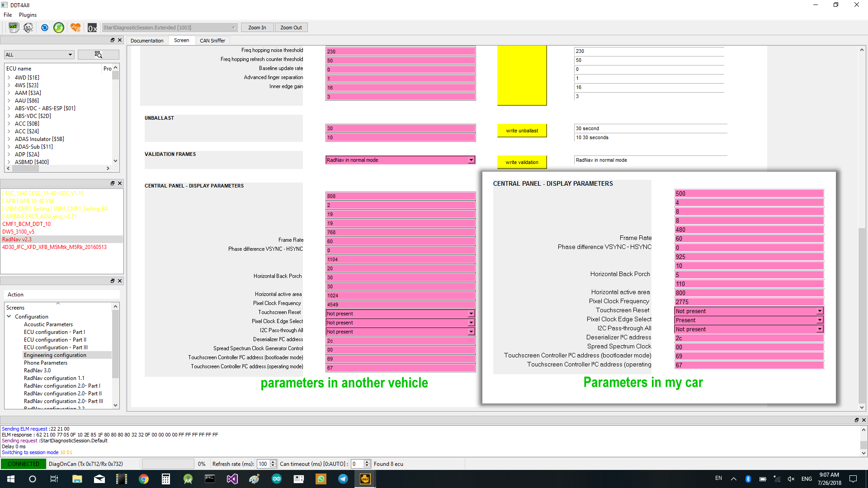Click the large yellow write button
The width and height of the screenshot is (868, 488).
pos(522,75)
